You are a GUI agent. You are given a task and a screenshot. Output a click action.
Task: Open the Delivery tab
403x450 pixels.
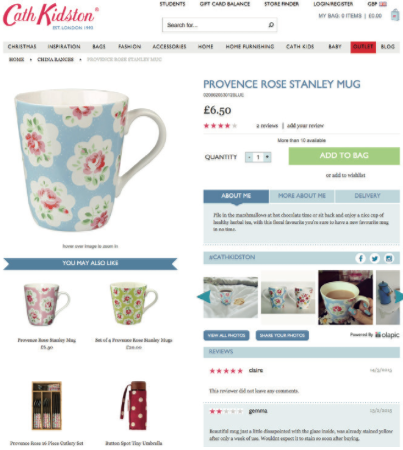click(367, 196)
